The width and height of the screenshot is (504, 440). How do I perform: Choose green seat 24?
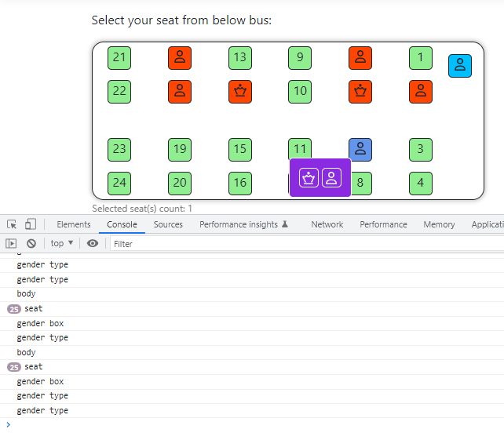click(119, 184)
